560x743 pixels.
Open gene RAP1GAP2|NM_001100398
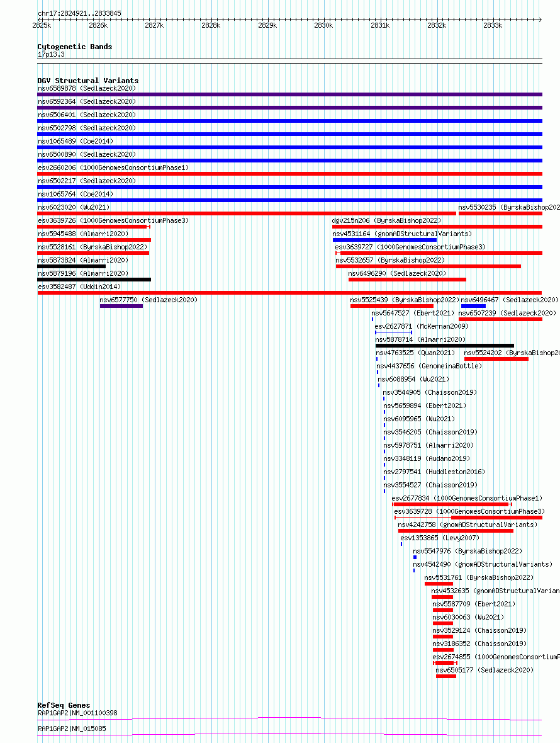click(x=77, y=713)
